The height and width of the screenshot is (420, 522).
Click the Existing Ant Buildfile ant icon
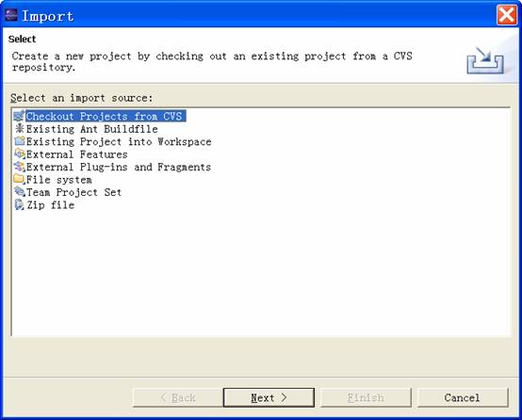pyautogui.click(x=20, y=128)
